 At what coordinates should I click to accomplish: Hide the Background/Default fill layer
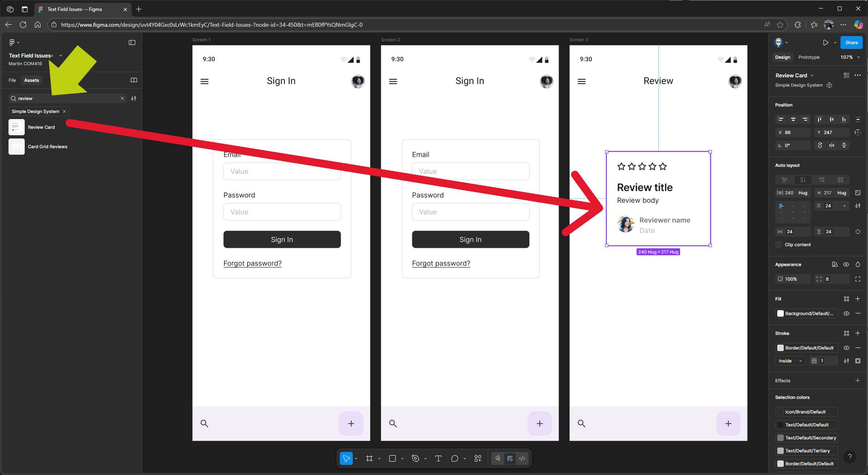tap(846, 313)
